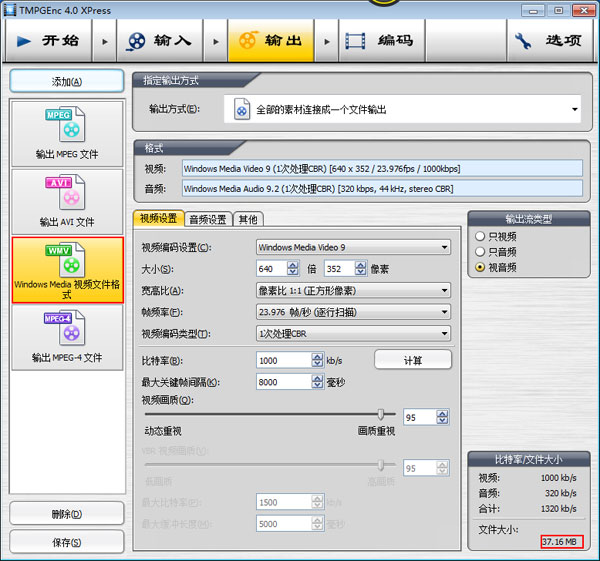The image size is (600, 561).
Task: Open 帧频率(F) frame rate dropdown
Action: tap(353, 312)
